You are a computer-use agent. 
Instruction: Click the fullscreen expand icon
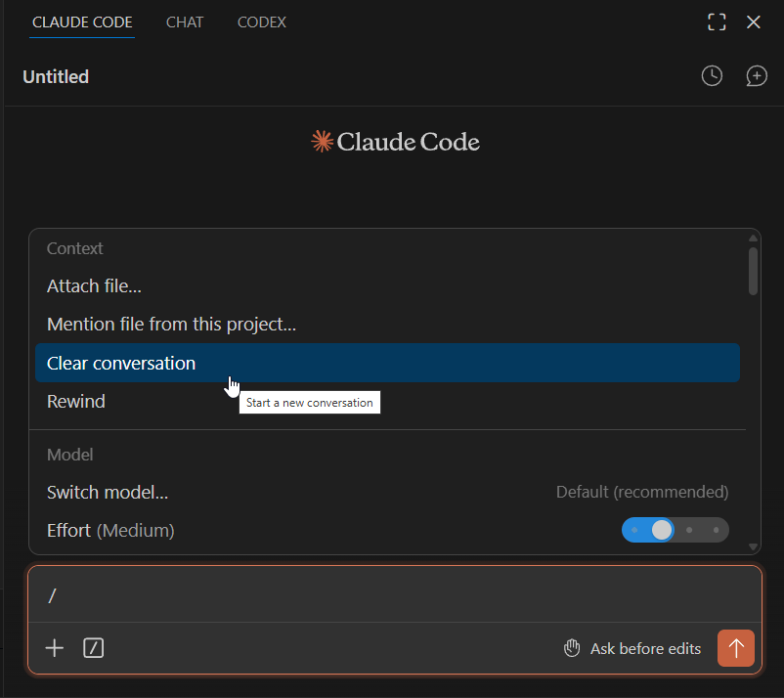click(717, 22)
